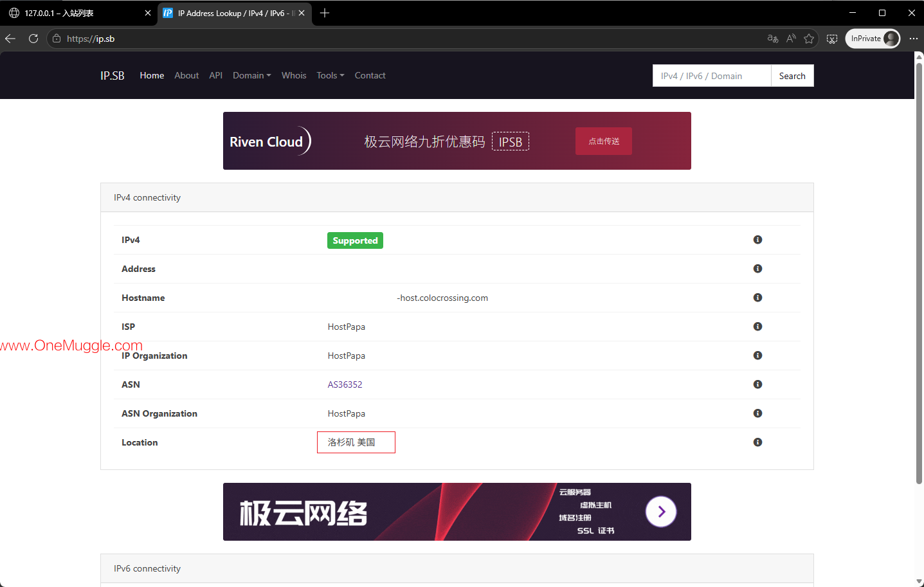Focus the IPv4 / IPv6 / Domain search field
This screenshot has height=587, width=924.
[x=712, y=76]
